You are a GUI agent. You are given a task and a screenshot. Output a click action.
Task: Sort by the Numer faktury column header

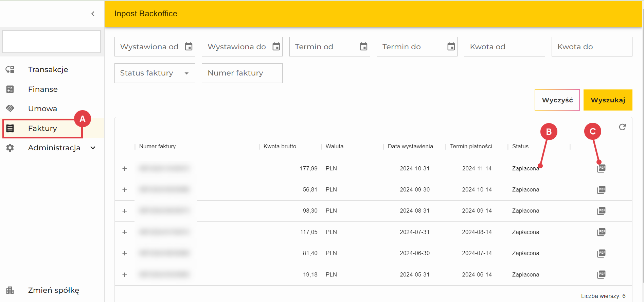(157, 146)
